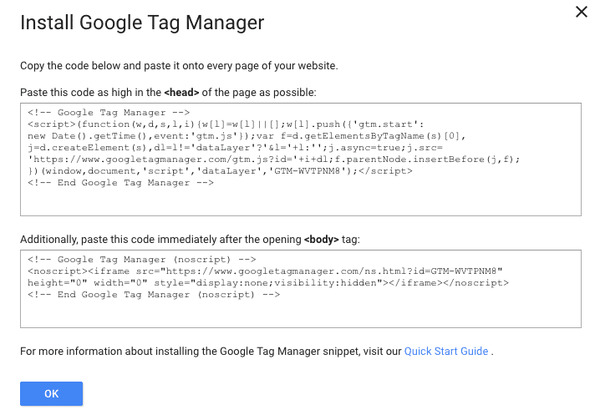
Task: Click the Copy the code below instruction text
Action: pyautogui.click(x=179, y=66)
